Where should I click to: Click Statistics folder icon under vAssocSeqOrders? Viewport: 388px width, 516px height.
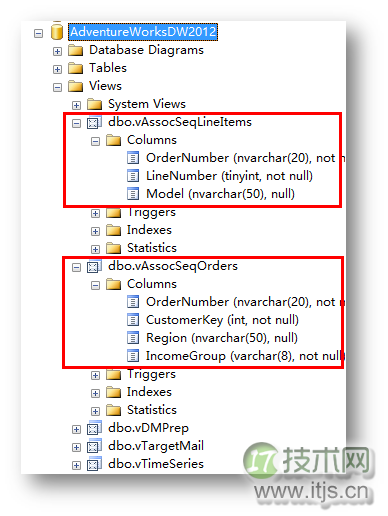(114, 411)
